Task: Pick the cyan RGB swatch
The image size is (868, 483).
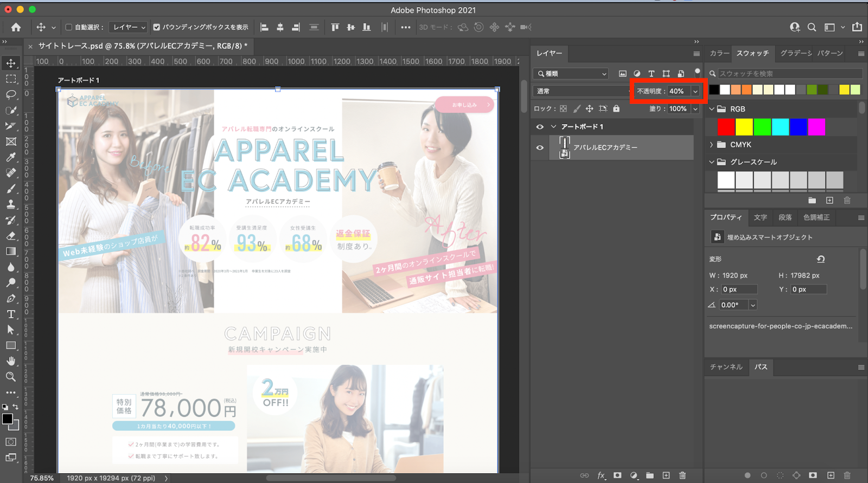Action: pyautogui.click(x=780, y=127)
